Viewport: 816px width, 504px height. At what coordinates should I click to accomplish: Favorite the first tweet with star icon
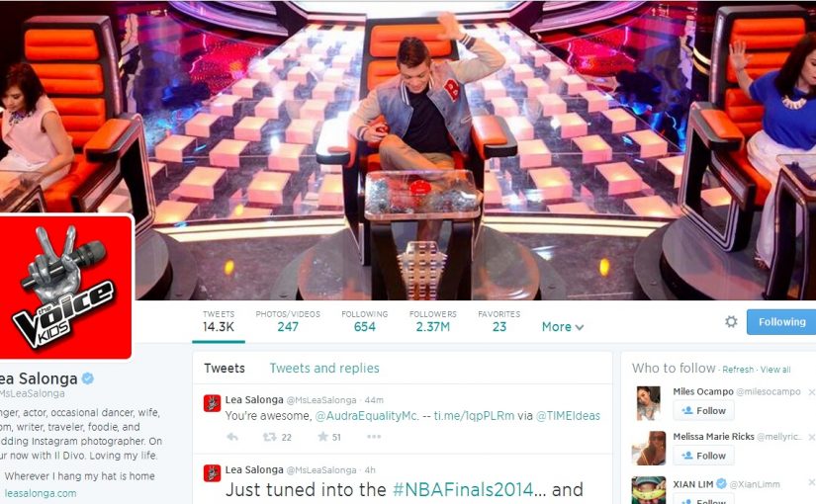point(322,437)
